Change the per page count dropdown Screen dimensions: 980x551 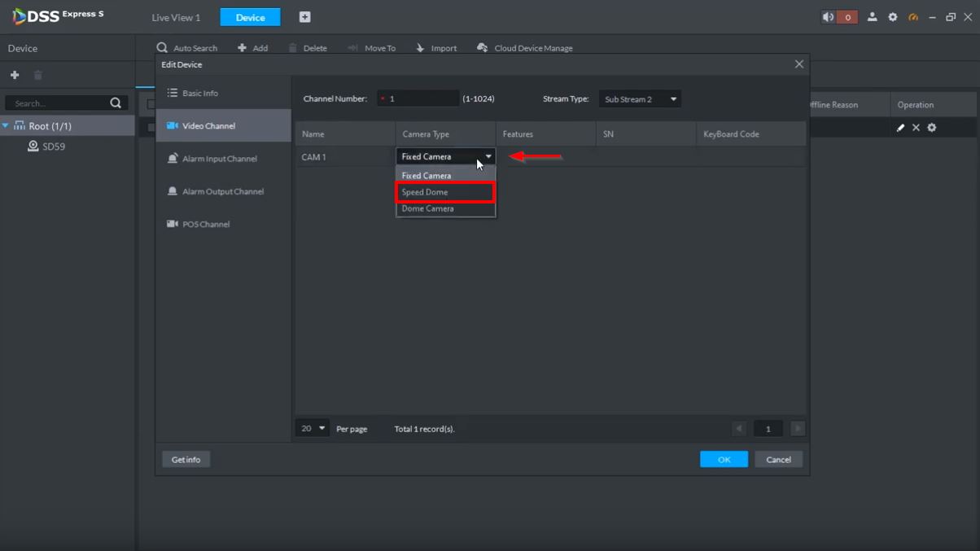pyautogui.click(x=312, y=428)
